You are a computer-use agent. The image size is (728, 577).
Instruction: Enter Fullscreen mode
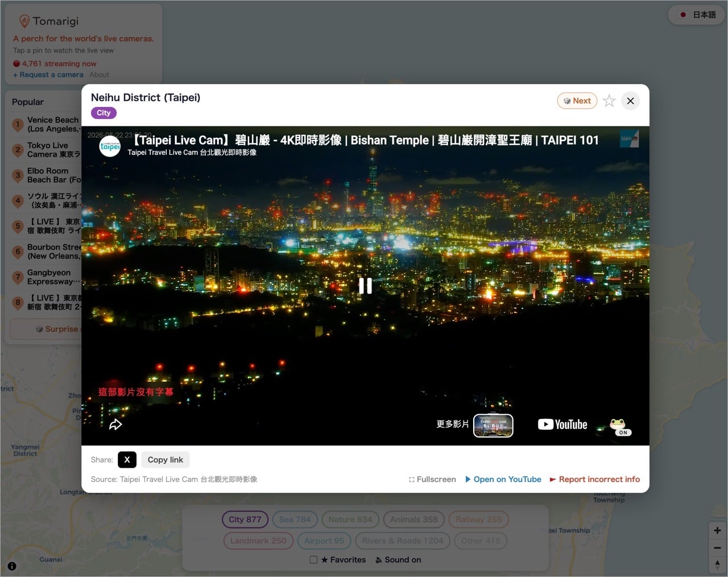[432, 479]
